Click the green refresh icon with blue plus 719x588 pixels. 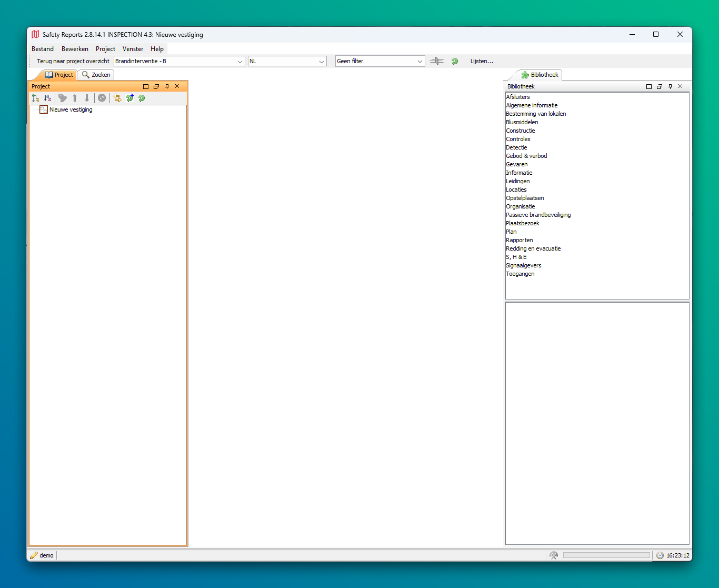(x=129, y=98)
